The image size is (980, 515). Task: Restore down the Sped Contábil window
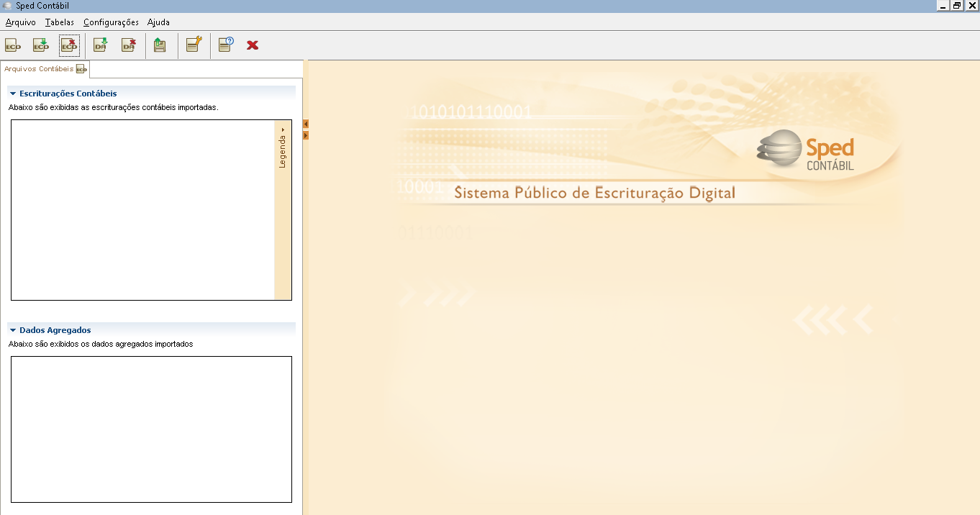957,6
